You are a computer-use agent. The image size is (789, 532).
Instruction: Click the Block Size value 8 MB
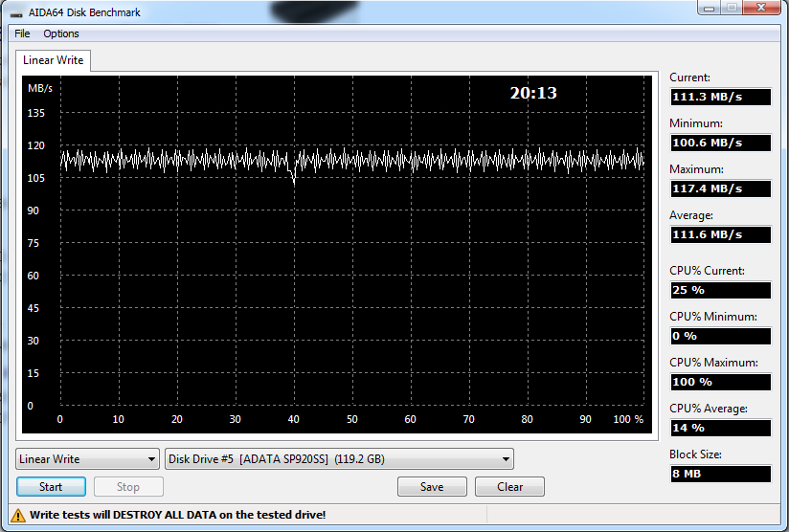721,474
